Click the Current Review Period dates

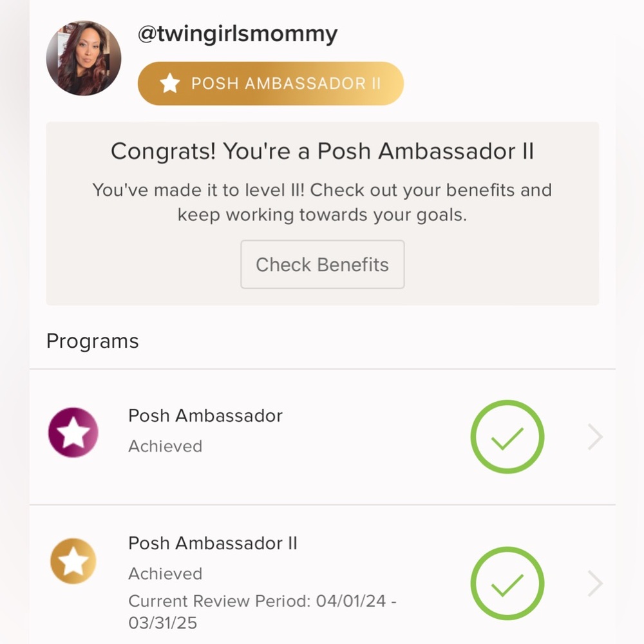pyautogui.click(x=261, y=612)
